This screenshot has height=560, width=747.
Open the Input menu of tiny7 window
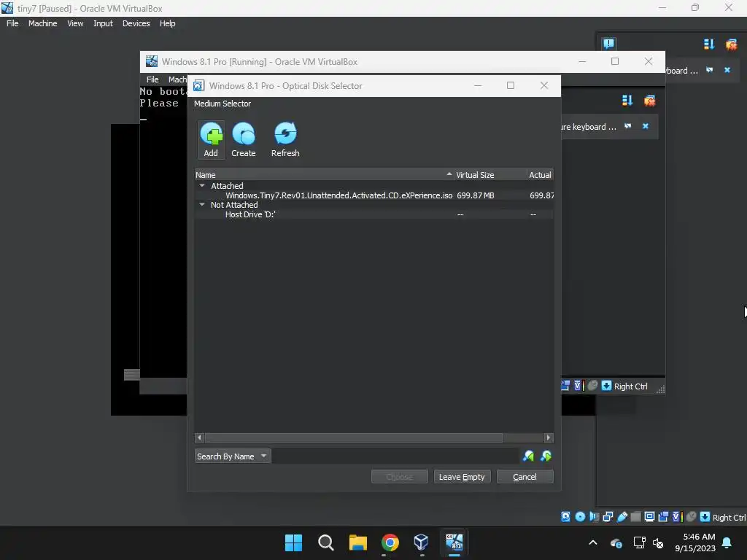[x=103, y=23]
